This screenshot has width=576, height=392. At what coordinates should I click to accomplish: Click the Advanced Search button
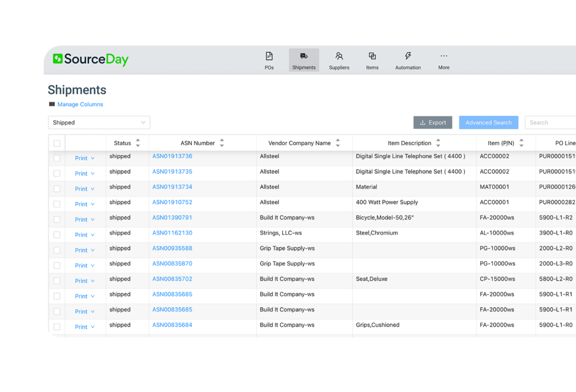point(488,123)
